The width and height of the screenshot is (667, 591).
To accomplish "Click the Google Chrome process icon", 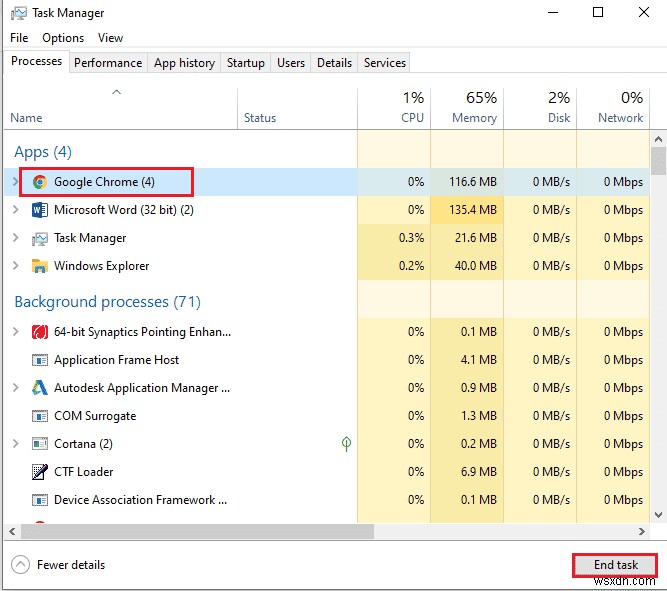I will [x=40, y=182].
